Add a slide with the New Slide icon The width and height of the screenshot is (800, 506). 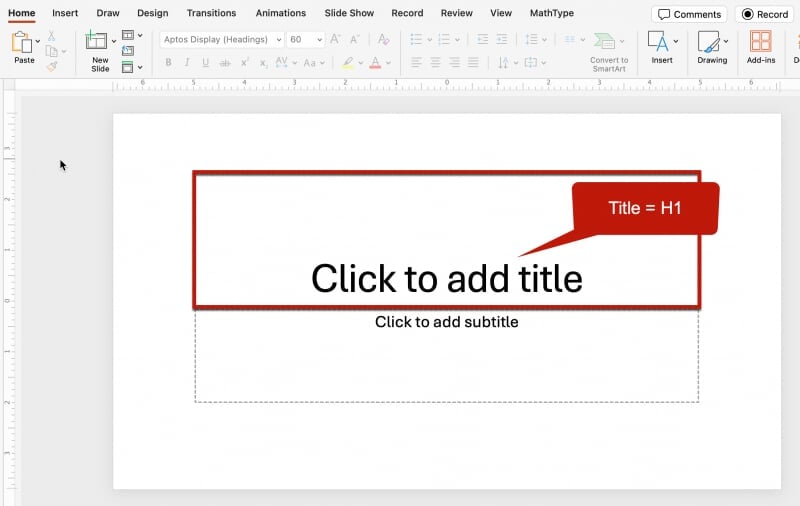pyautogui.click(x=96, y=41)
